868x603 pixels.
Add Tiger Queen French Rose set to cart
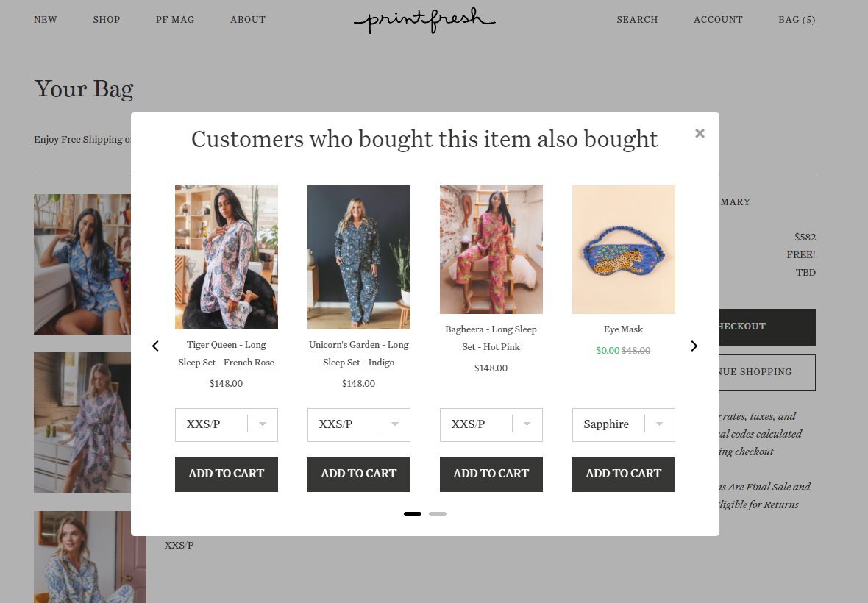tap(227, 474)
